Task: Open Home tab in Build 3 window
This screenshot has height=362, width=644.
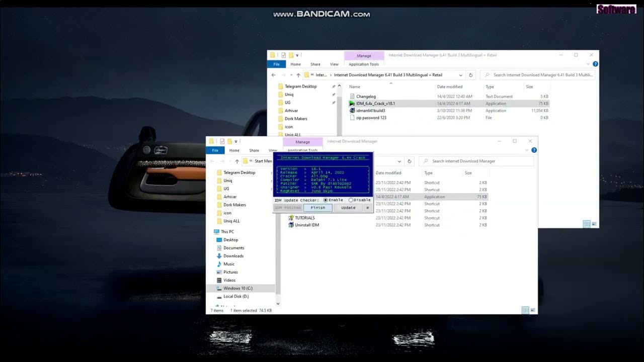Action: tap(296, 64)
